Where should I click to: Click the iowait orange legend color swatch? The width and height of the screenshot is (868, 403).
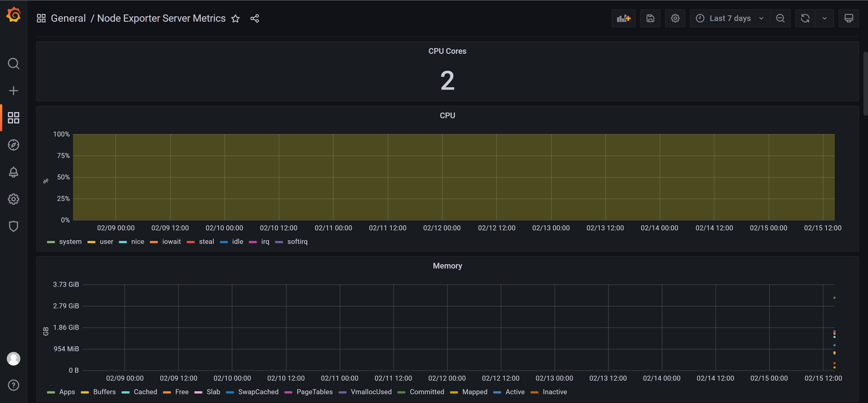click(x=154, y=242)
